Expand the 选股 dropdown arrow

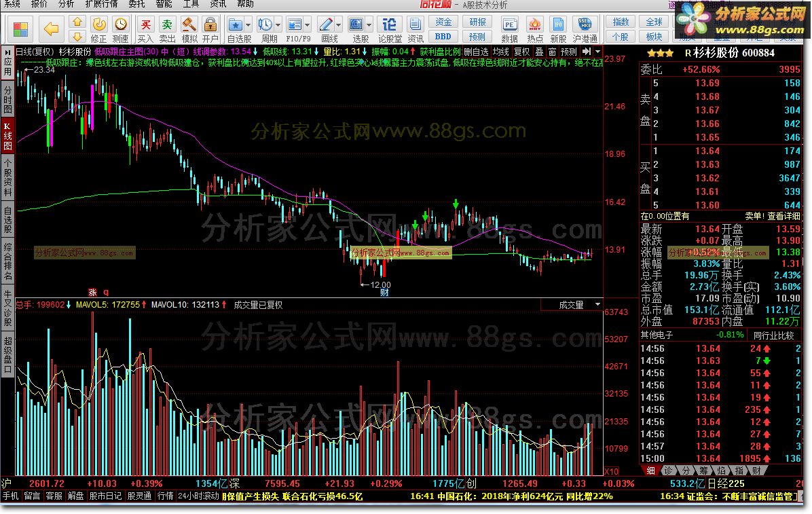point(369,25)
